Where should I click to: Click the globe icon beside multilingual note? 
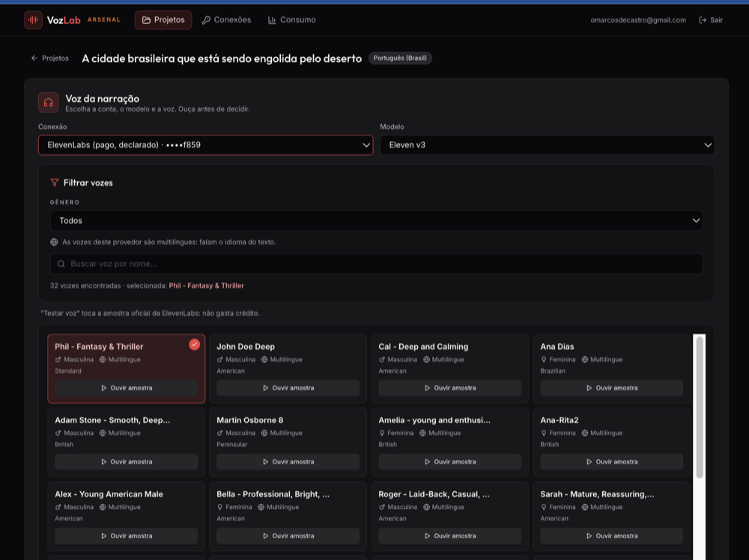click(54, 242)
